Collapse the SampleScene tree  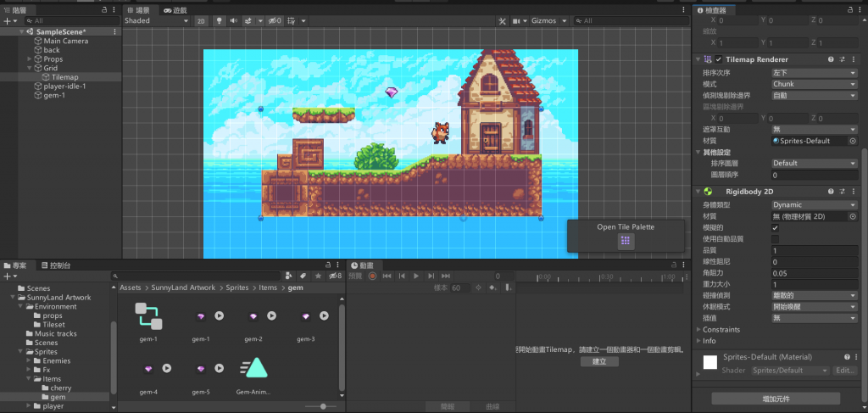(21, 31)
